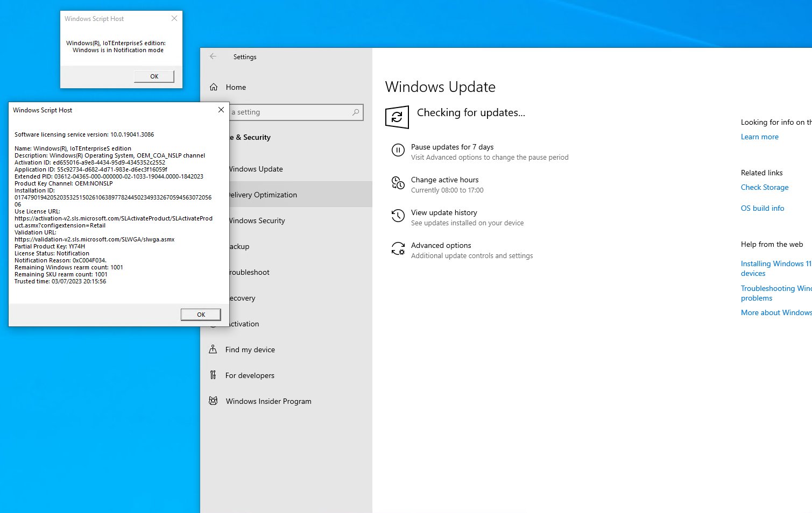Go to Settings Home

click(286, 87)
